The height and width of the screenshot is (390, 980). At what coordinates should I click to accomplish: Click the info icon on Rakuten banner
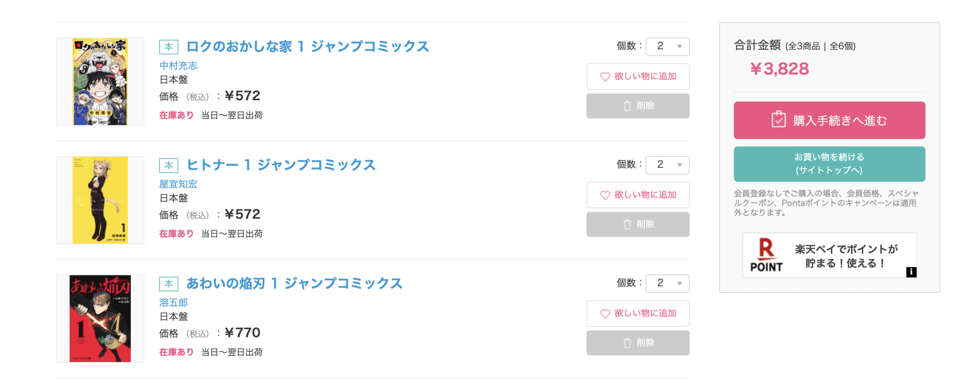point(911,272)
